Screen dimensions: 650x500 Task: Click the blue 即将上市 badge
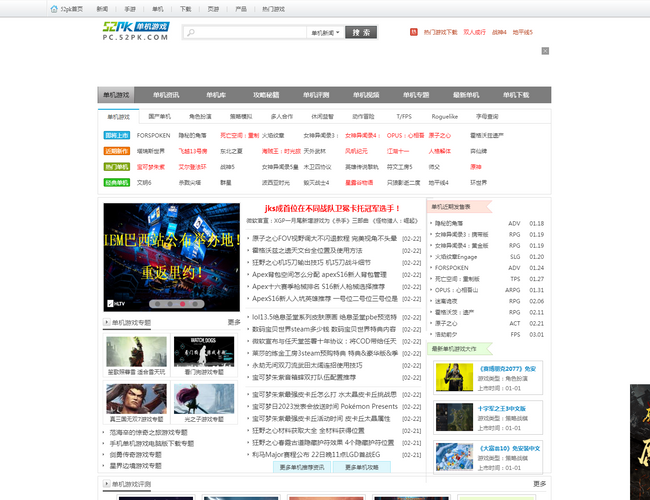(116, 135)
